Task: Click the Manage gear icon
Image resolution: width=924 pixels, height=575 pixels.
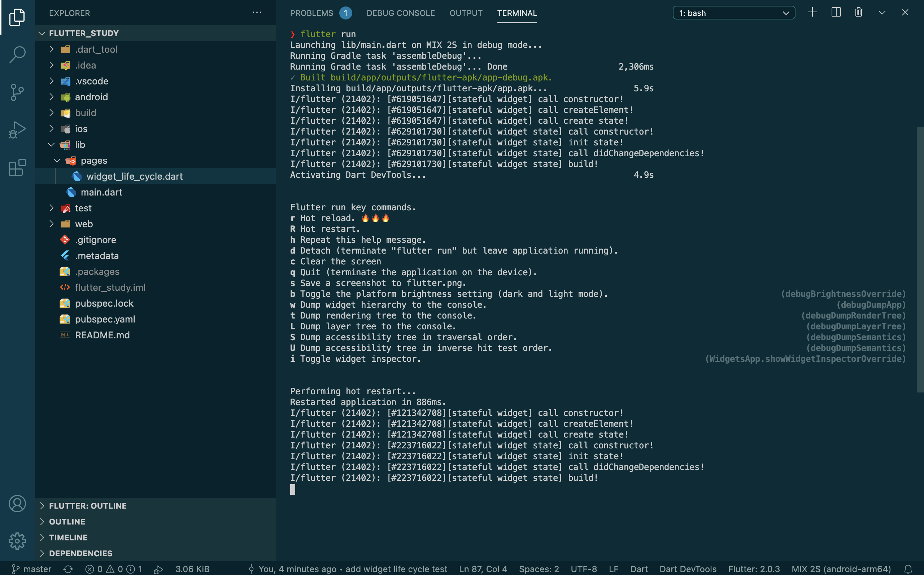Action: coord(17,541)
